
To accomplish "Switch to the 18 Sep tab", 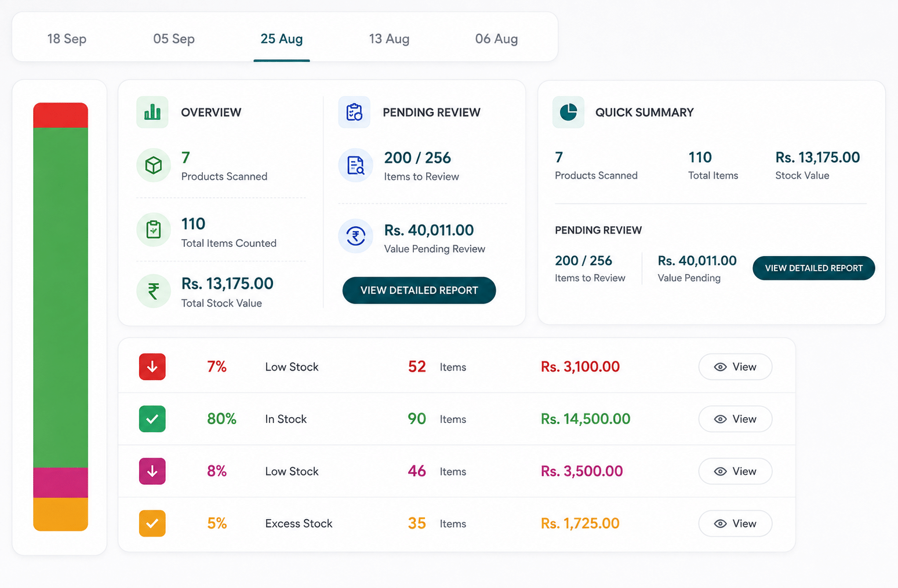I will [67, 39].
